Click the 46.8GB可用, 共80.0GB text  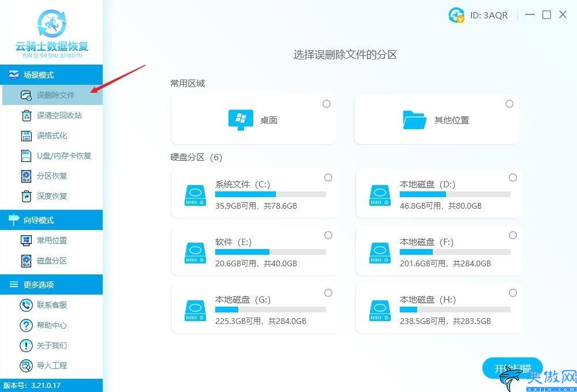(x=441, y=206)
